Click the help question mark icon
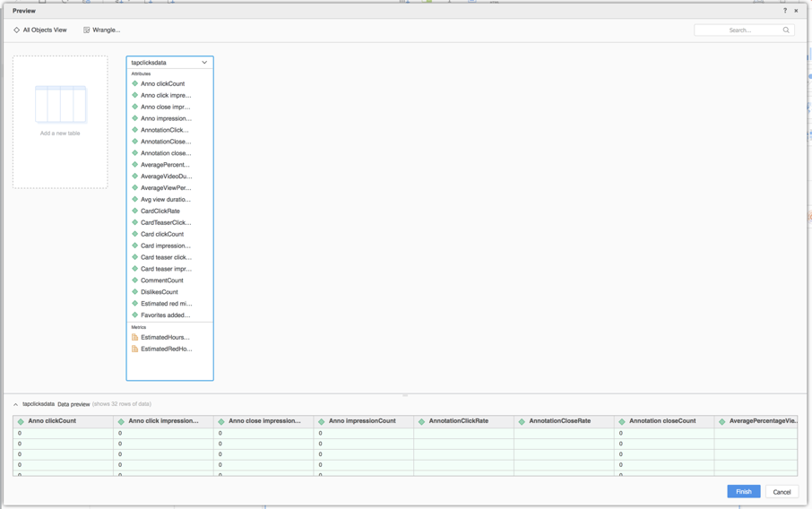Image resolution: width=812 pixels, height=509 pixels. [785, 11]
